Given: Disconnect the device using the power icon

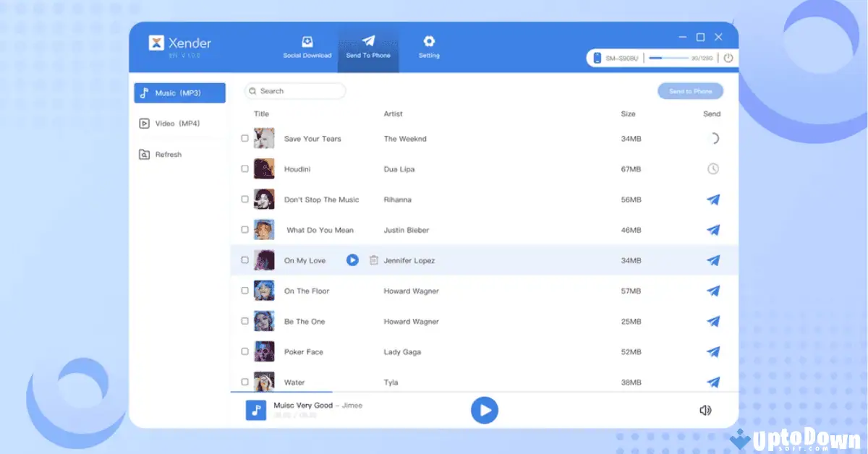Looking at the screenshot, I should coord(729,58).
